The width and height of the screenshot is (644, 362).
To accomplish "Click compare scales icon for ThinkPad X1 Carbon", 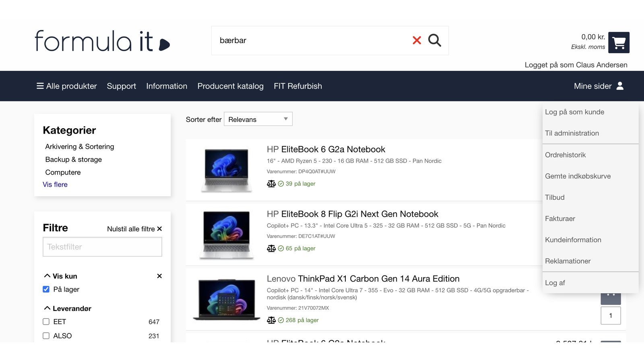I will coord(271,320).
